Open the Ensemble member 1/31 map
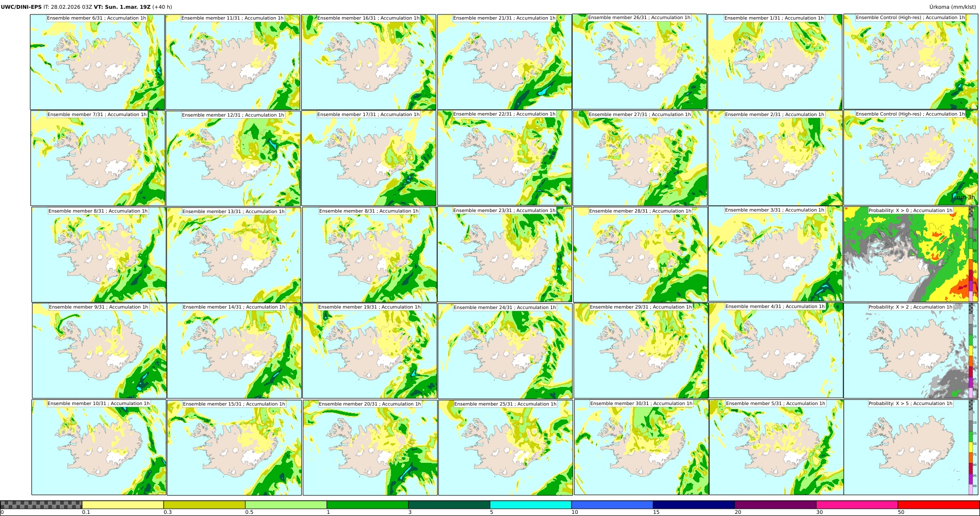The height and width of the screenshot is (516, 980). [775, 62]
